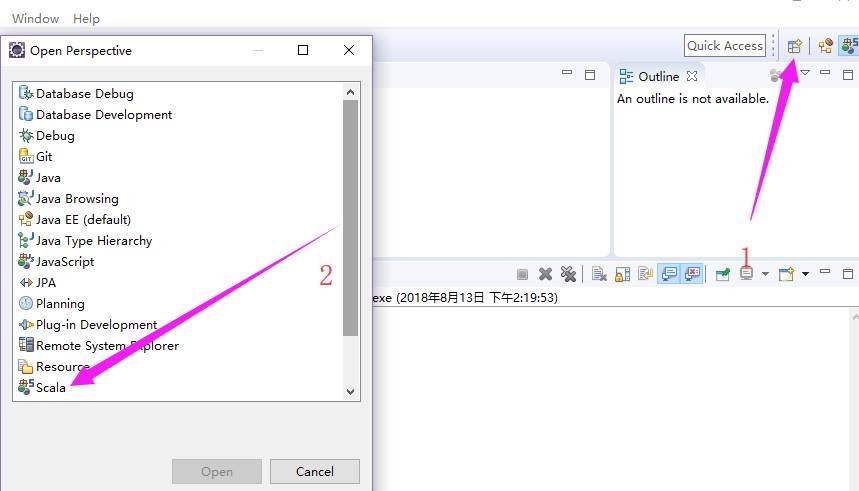Open the Outline view menu triangle
The height and width of the screenshot is (491, 859).
805,73
